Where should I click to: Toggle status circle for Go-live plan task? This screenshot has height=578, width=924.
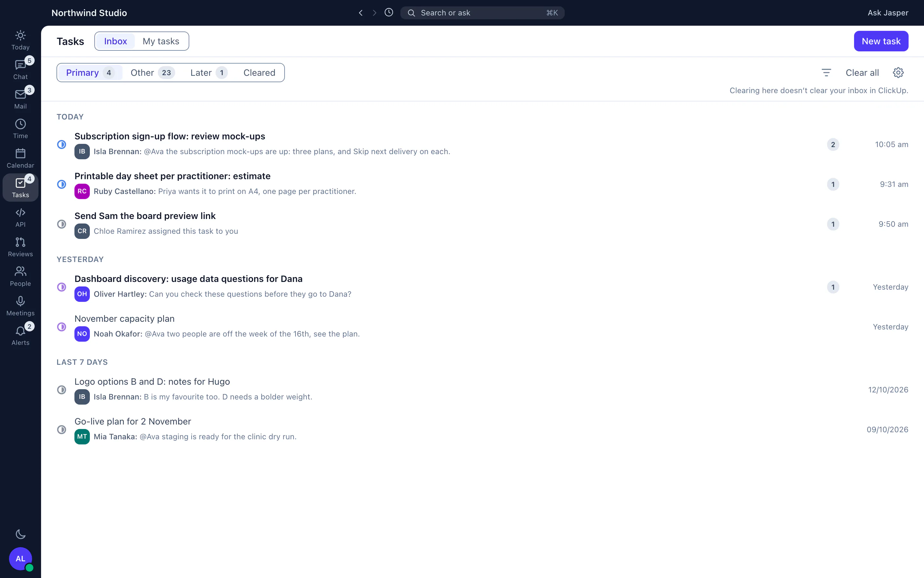point(62,430)
